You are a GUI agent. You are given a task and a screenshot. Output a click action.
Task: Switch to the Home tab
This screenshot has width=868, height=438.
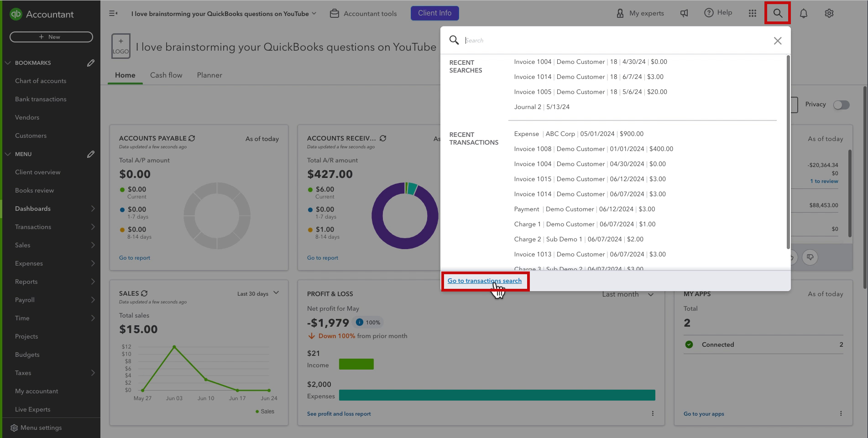click(125, 75)
